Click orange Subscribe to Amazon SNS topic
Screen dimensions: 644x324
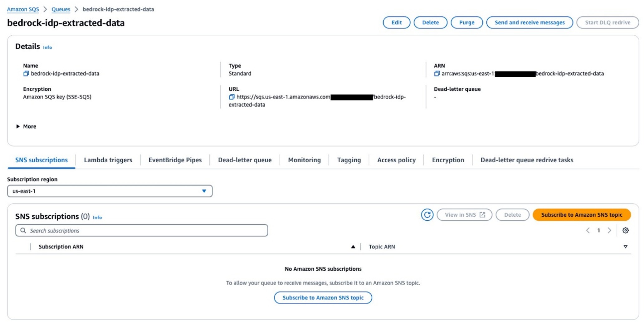tap(582, 215)
